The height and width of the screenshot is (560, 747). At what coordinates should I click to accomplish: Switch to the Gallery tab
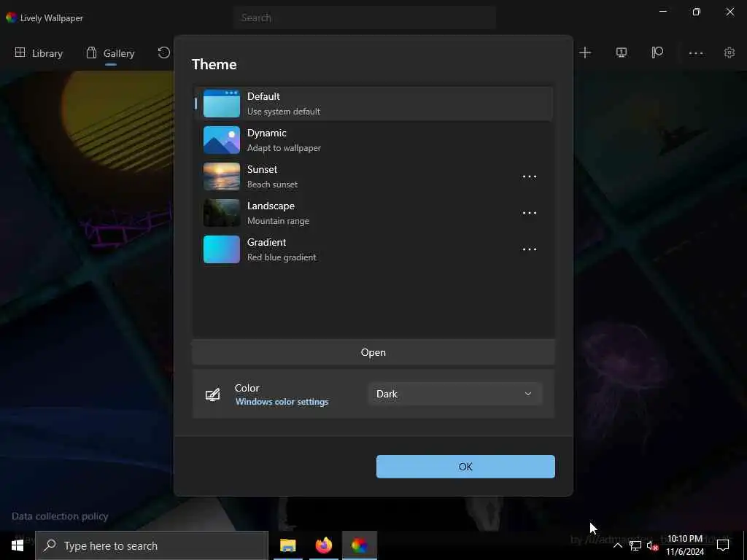(111, 53)
